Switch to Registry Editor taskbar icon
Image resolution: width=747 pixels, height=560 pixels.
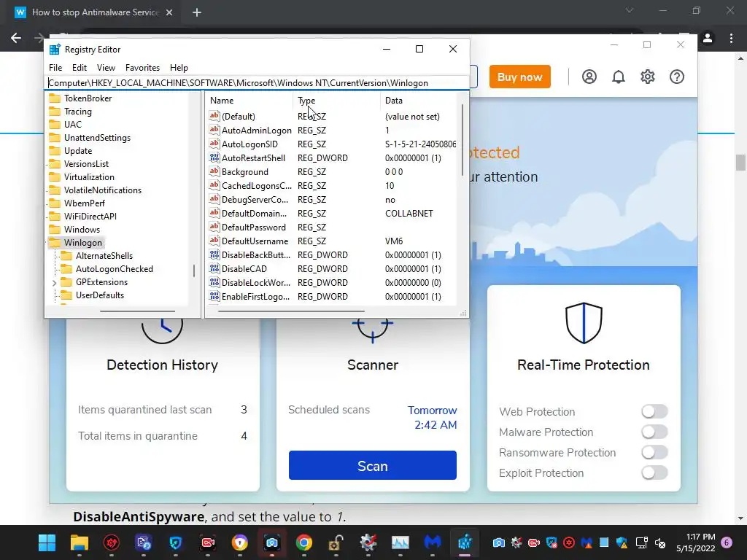465,542
